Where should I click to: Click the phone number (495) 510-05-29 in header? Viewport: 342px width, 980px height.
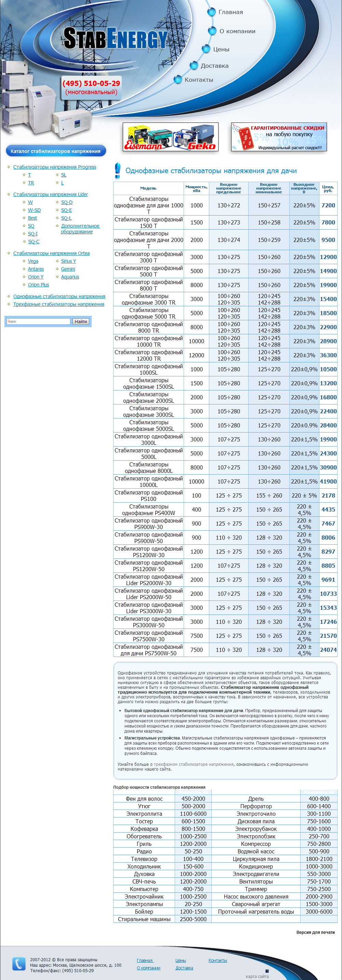point(91,83)
